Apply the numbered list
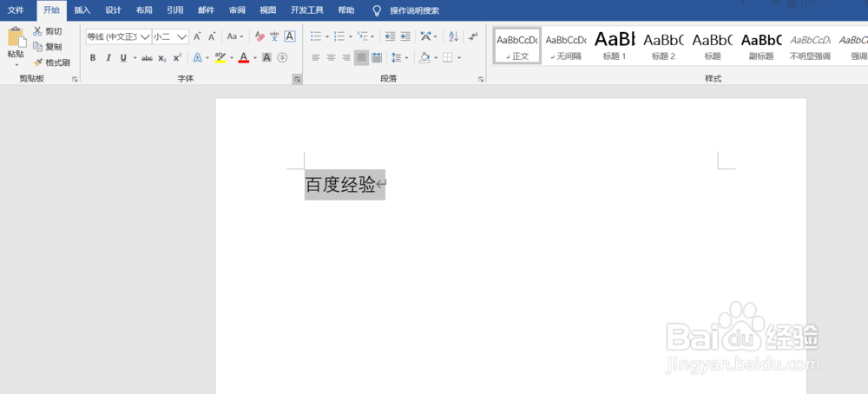The image size is (868, 394). pos(339,36)
